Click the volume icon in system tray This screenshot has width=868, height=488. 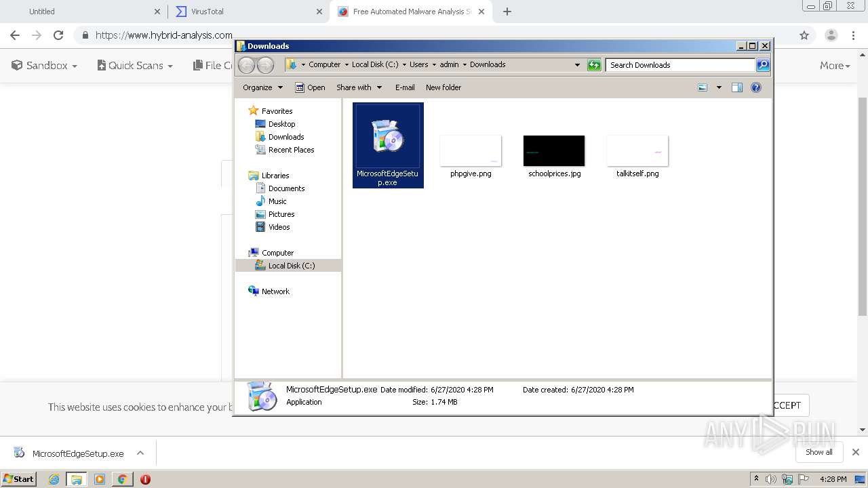[772, 479]
